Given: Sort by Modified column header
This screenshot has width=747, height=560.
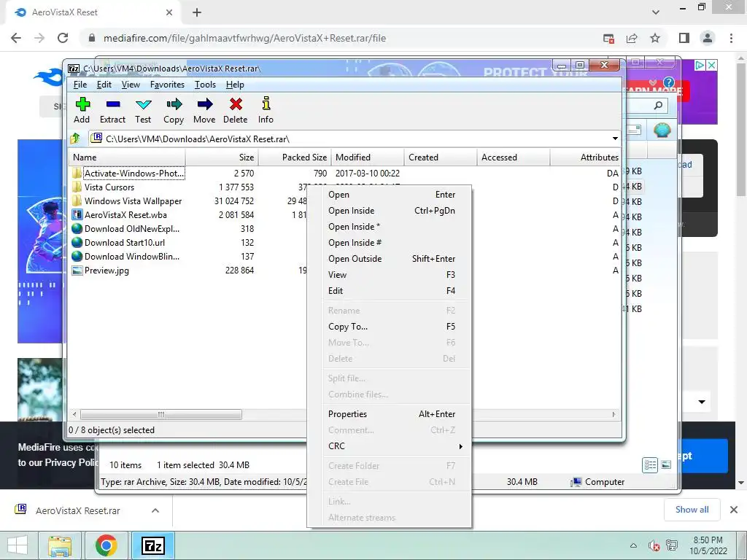Looking at the screenshot, I should 368,157.
